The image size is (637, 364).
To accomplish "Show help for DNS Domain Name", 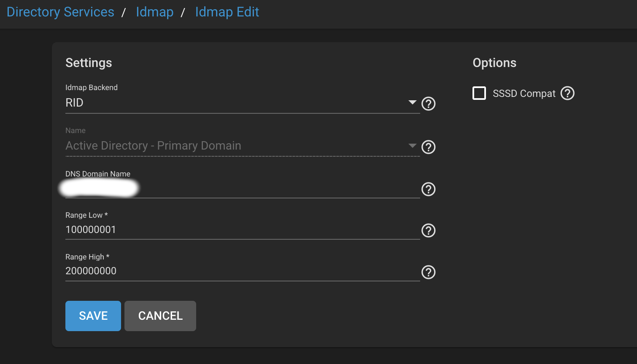I will click(428, 190).
